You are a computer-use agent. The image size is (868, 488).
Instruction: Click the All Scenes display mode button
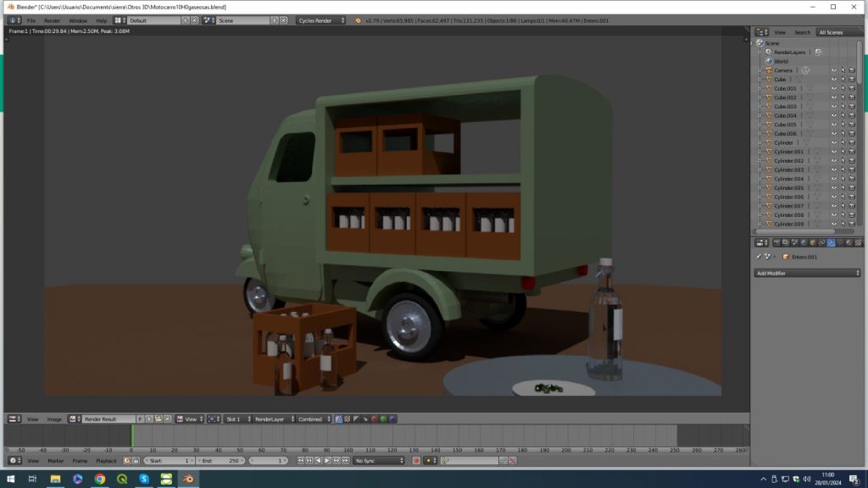(x=830, y=32)
